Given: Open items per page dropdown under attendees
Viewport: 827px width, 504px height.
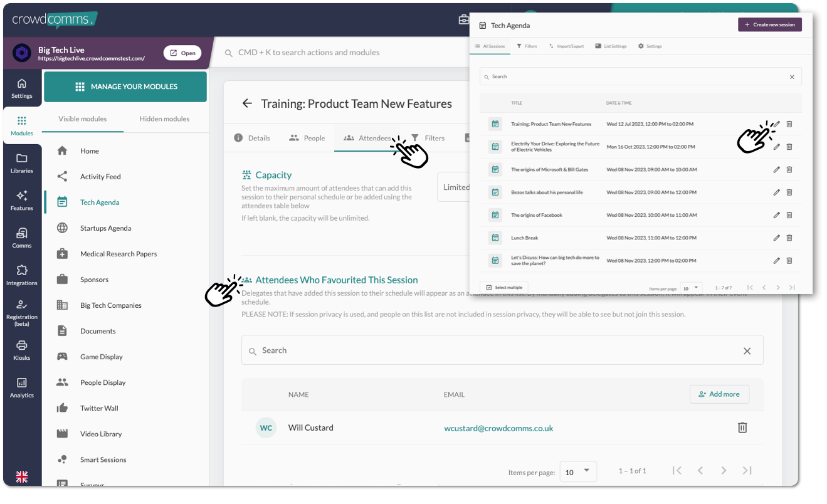Looking at the screenshot, I should point(577,471).
